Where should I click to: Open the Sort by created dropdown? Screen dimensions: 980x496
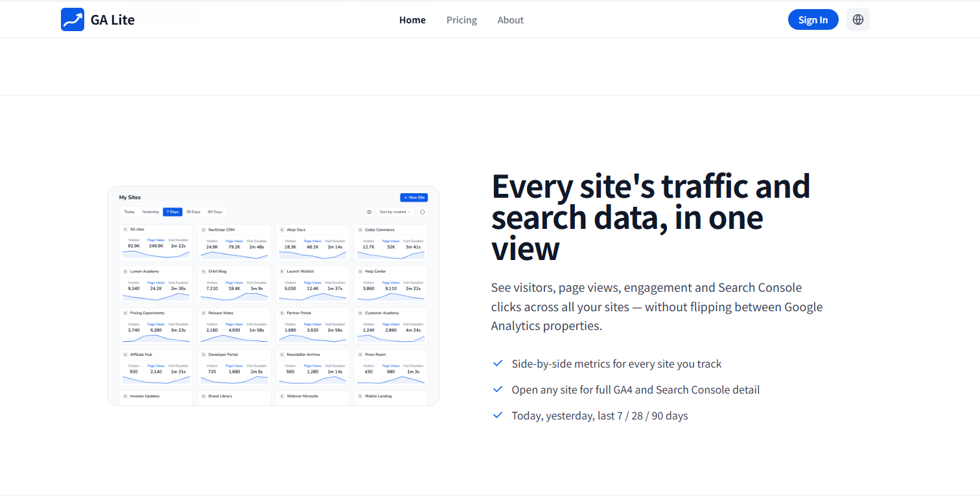click(x=395, y=212)
